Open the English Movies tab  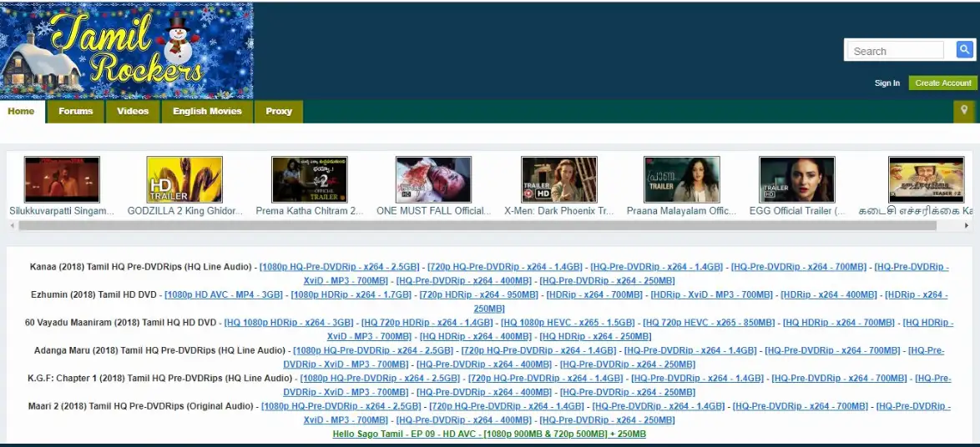[207, 111]
